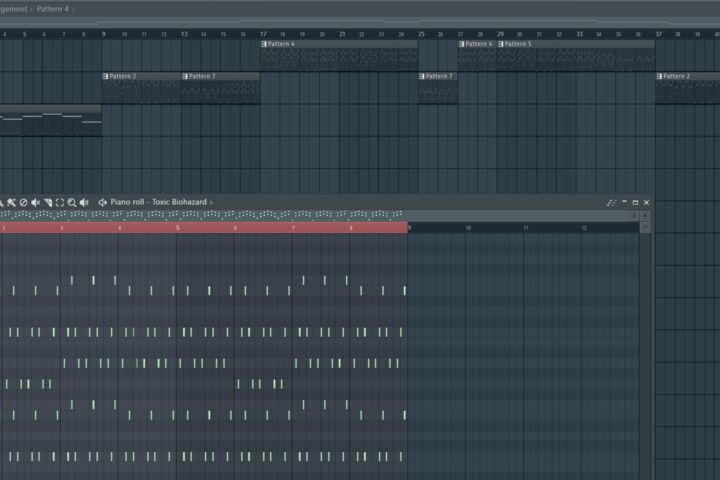Click playlist ruler at bar 17

[x=263, y=34]
